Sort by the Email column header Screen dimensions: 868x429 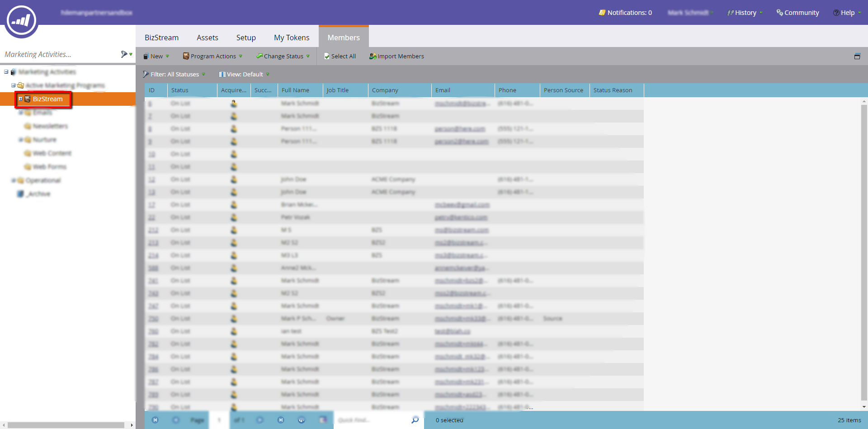[463, 90]
